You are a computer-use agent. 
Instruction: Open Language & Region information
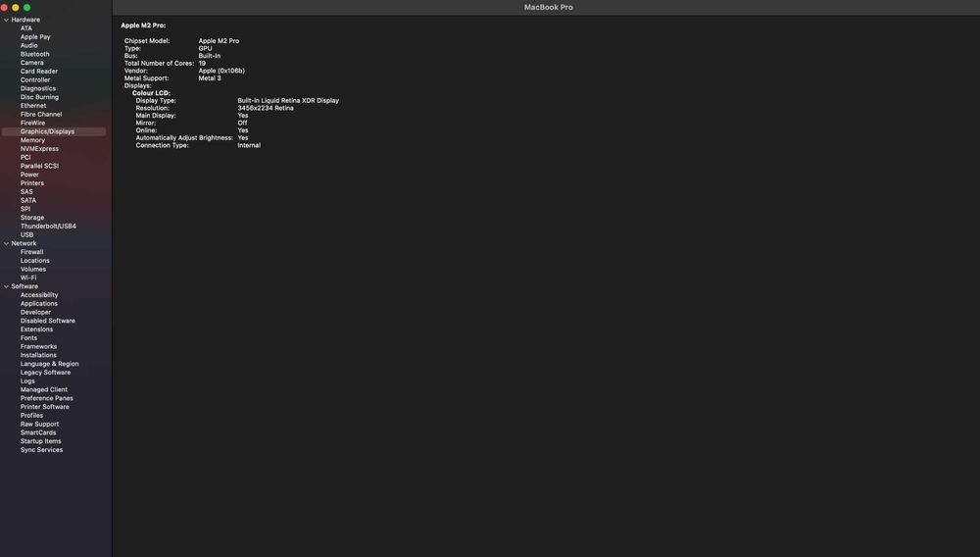tap(49, 364)
